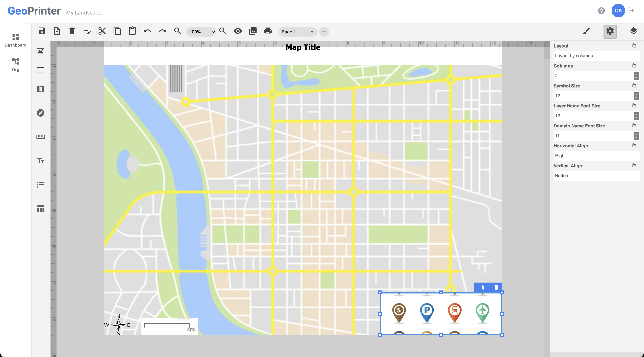Open Org in the sidebar
This screenshot has height=357, width=644.
(x=15, y=64)
